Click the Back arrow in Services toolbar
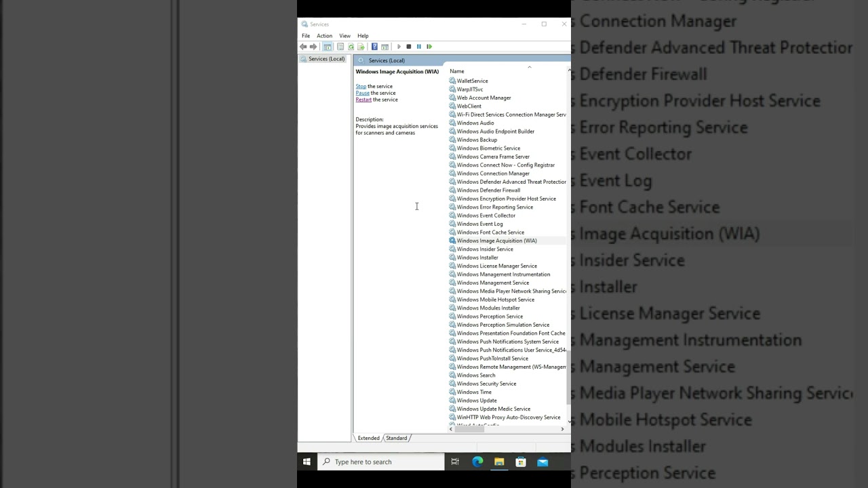Viewport: 868px width, 488px height. pos(303,47)
